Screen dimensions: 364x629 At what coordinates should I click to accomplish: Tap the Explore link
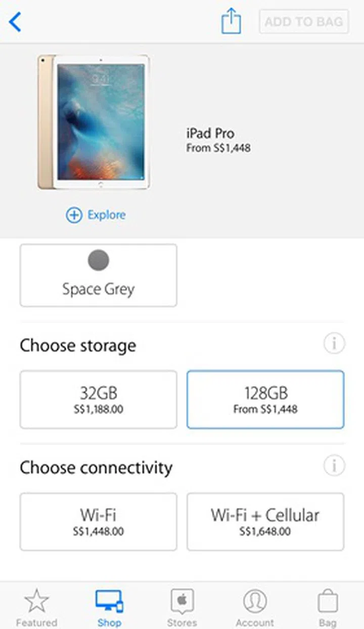click(107, 215)
